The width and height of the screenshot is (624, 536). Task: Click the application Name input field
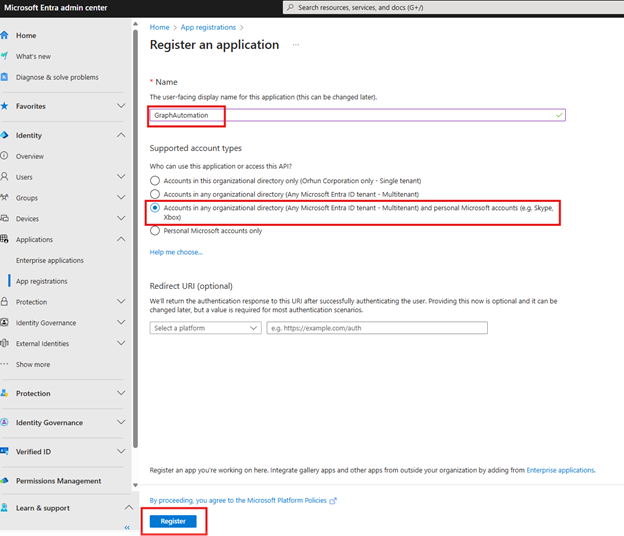pos(357,115)
